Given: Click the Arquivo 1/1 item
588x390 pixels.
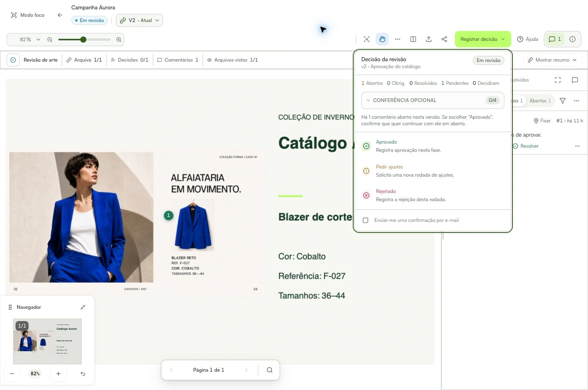Looking at the screenshot, I should point(84,60).
